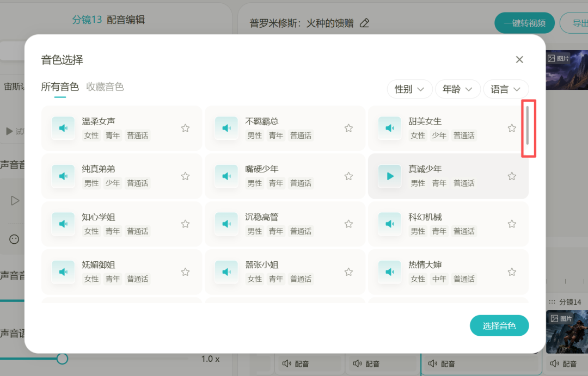Click the voice list scrollbar

(529, 128)
